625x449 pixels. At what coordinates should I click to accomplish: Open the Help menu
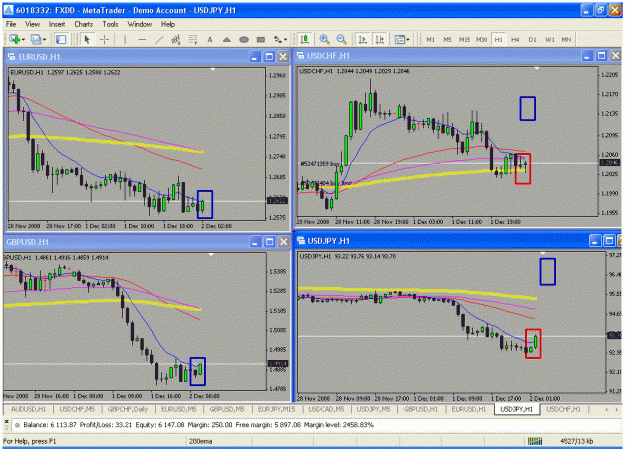click(x=168, y=24)
